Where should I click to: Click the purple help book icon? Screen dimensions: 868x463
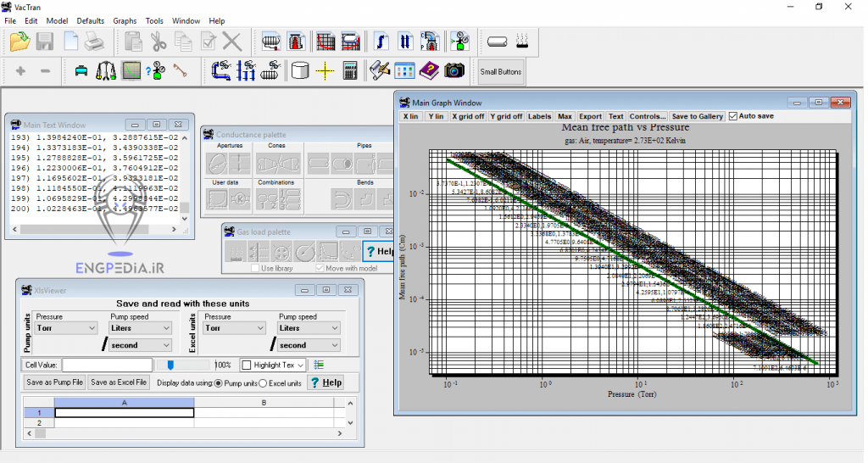(x=429, y=71)
